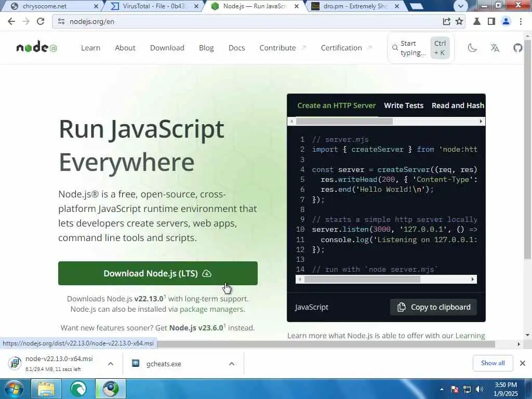This screenshot has width=532, height=399.
Task: Show hidden tray icons arrow
Action: [442, 389]
